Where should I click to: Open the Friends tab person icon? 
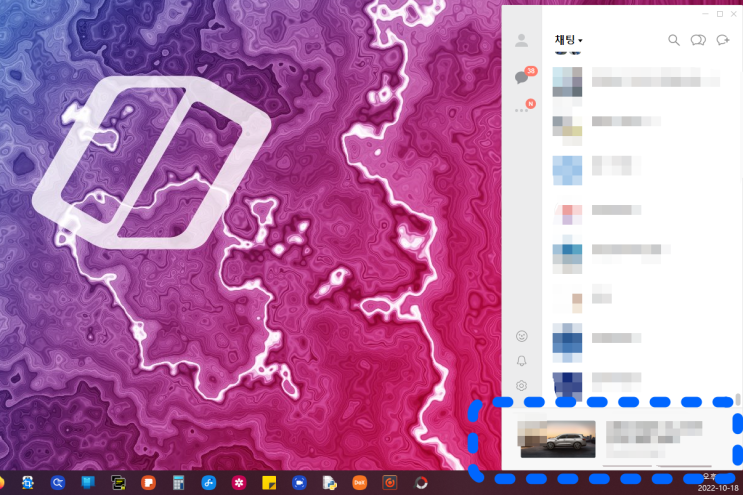click(x=521, y=40)
